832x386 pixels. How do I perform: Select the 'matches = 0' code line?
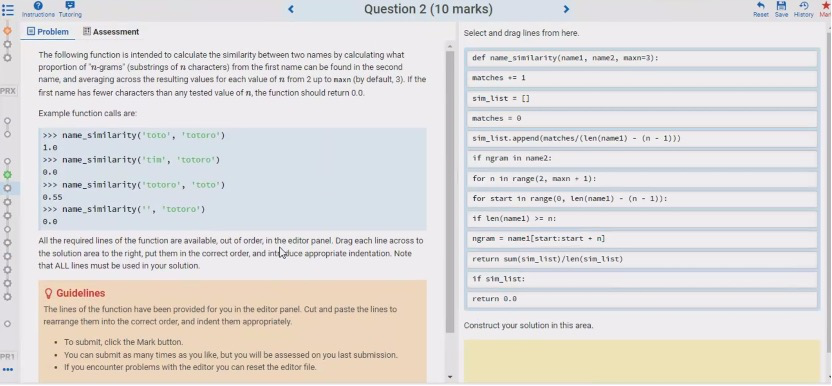642,118
